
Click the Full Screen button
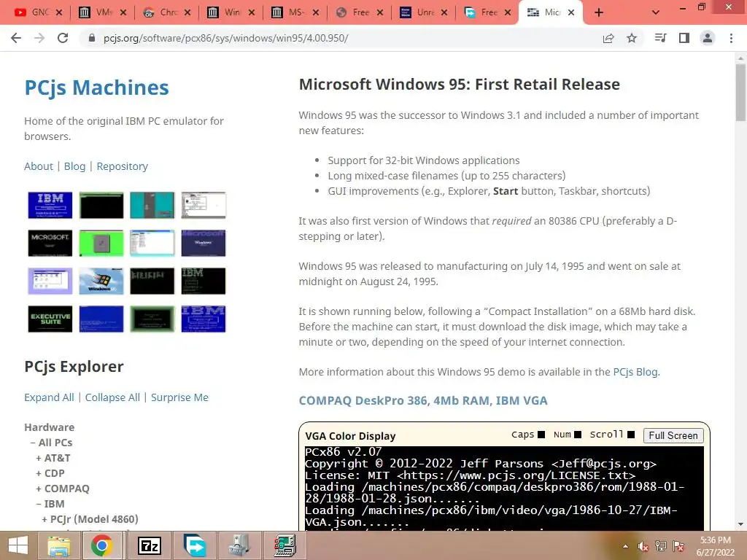tap(673, 435)
